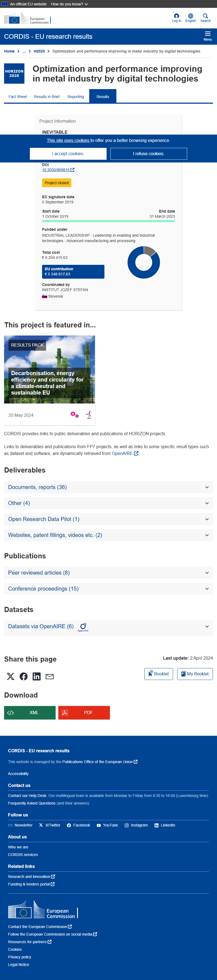Expand Documents, reports (36) section
This screenshot has width=217, height=980.
(108, 487)
